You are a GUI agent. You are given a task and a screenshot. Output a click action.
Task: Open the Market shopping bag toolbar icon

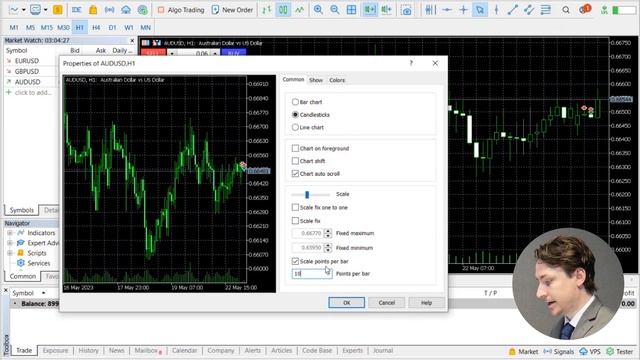tap(93, 9)
